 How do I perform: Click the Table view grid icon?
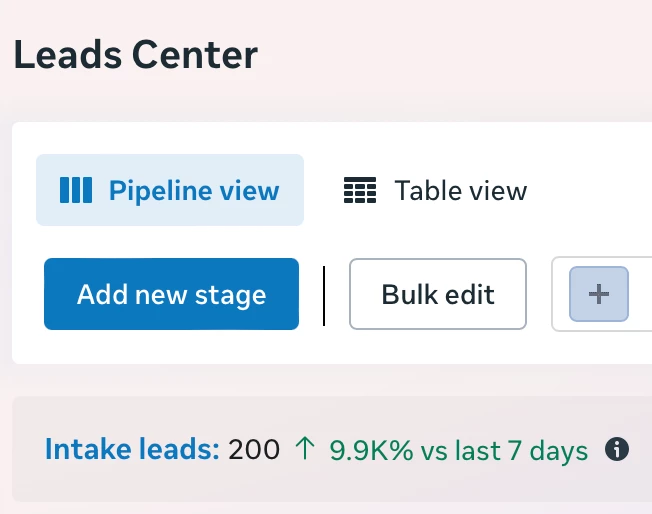pyautogui.click(x=360, y=190)
